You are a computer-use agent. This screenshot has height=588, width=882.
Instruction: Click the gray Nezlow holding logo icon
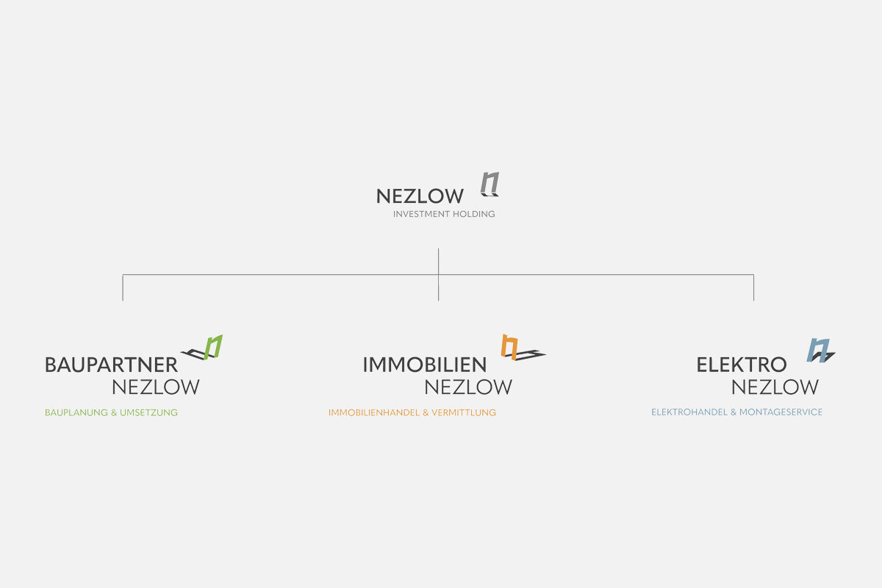tap(490, 184)
